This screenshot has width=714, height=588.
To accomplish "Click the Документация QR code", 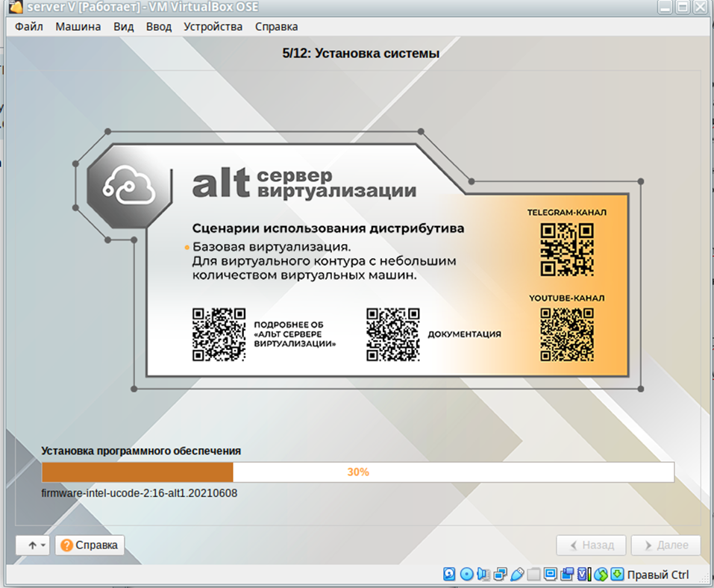I will 393,335.
